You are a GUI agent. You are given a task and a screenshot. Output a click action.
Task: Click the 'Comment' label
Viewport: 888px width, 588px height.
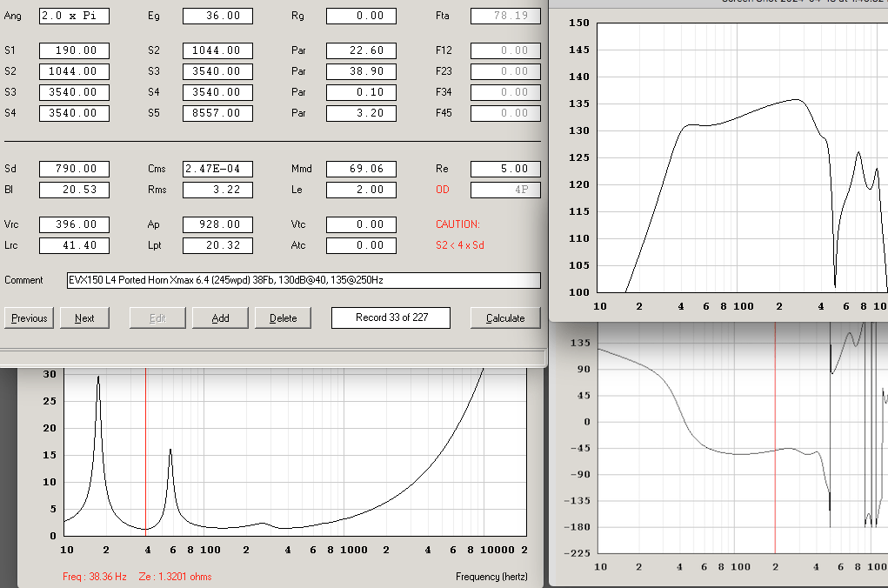coord(23,280)
